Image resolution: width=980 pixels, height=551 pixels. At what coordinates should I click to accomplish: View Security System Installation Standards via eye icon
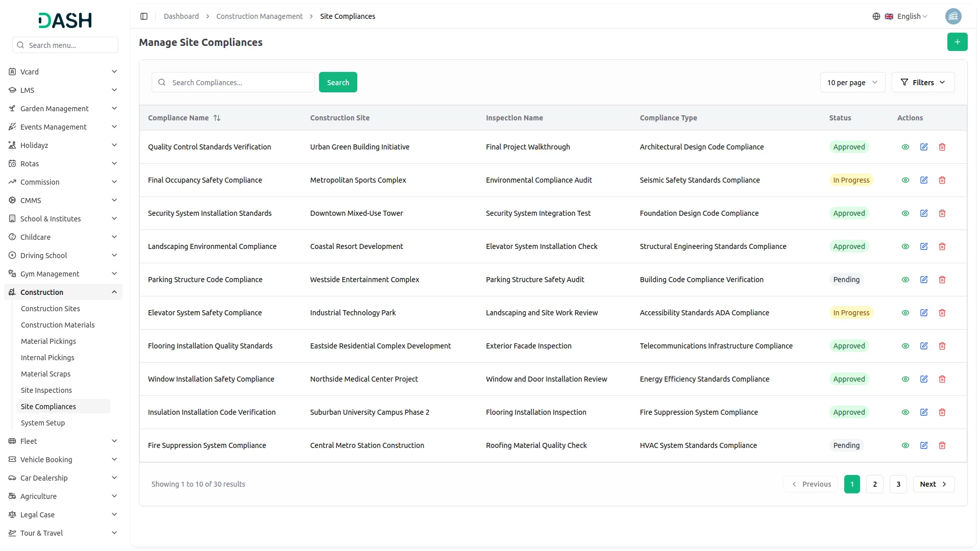(x=905, y=213)
